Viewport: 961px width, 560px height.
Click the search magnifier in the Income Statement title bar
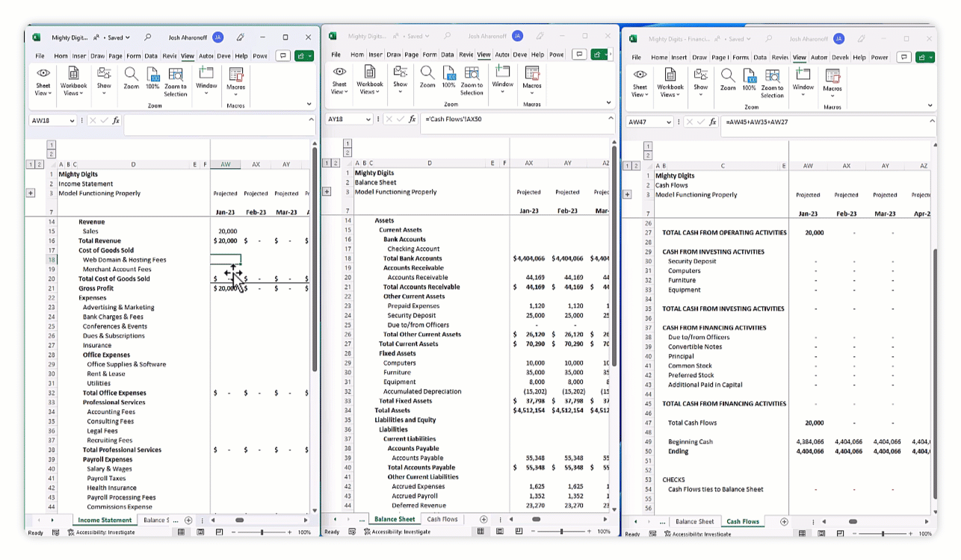click(148, 37)
